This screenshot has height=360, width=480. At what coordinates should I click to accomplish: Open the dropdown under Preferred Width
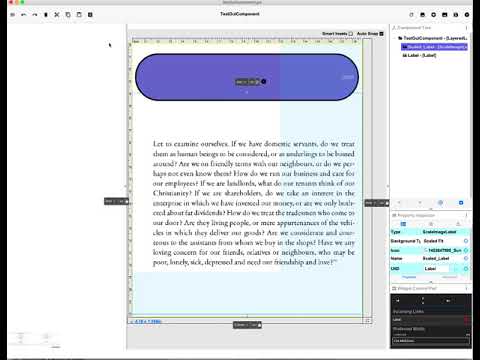431,341
